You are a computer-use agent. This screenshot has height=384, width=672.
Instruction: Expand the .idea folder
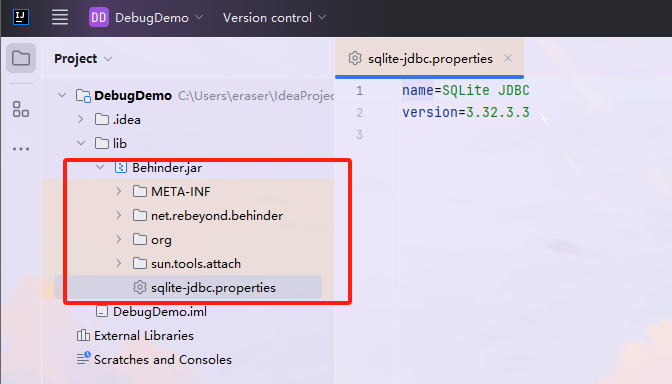coord(81,119)
